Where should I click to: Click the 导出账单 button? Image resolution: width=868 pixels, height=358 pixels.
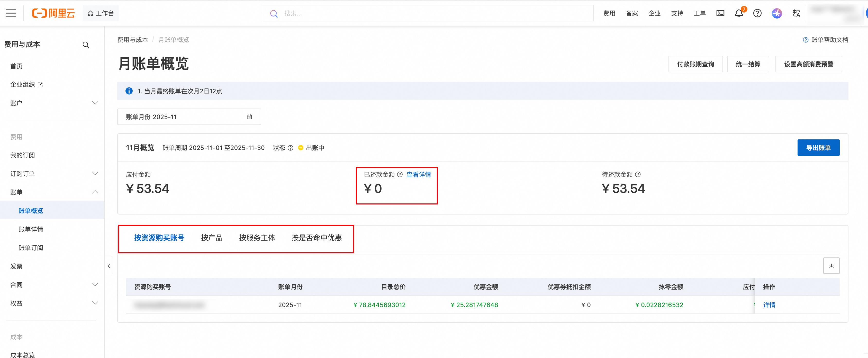pyautogui.click(x=818, y=148)
